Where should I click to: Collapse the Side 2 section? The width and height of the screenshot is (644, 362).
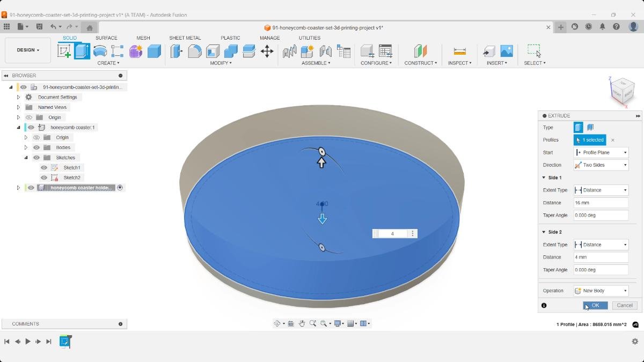[x=543, y=232]
